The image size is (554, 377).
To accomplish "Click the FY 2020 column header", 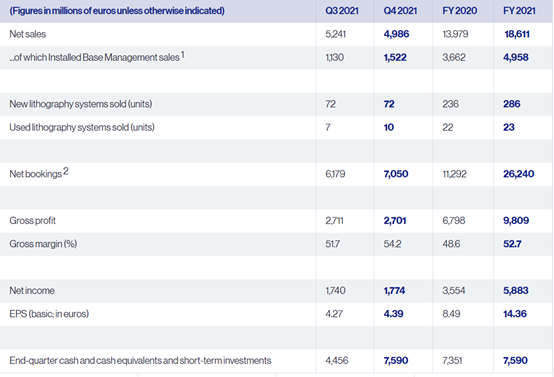I will [x=459, y=11].
